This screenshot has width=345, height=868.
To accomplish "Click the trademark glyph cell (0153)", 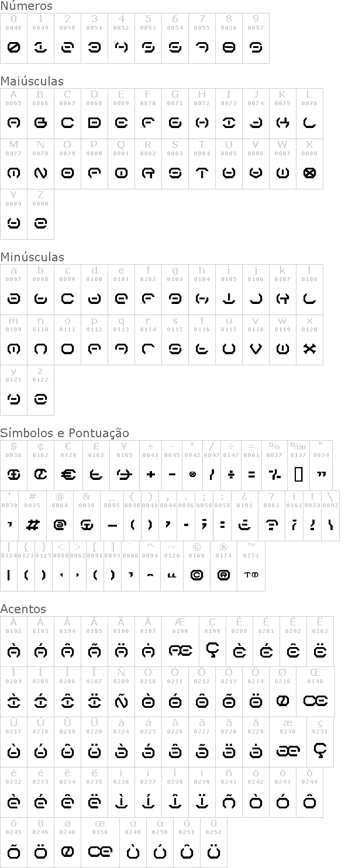I will point(251,566).
